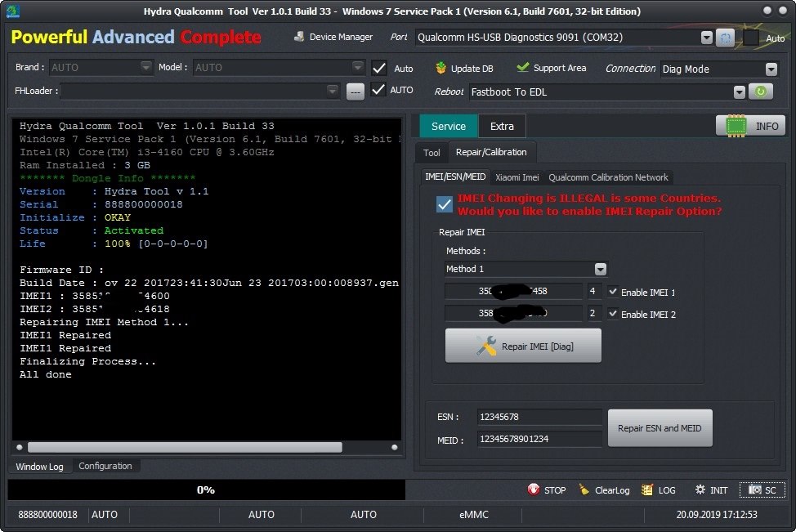Click the eMMC status bar entry
796x532 pixels.
tap(474, 514)
